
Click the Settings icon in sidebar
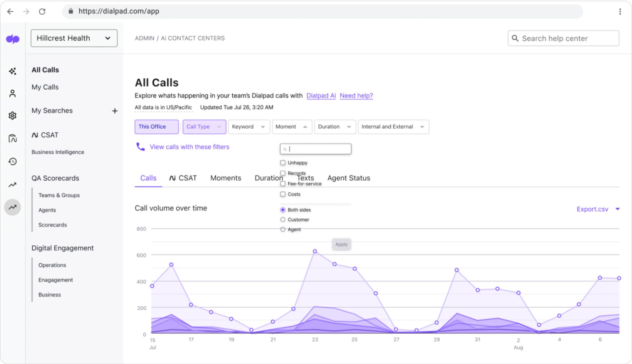(12, 116)
